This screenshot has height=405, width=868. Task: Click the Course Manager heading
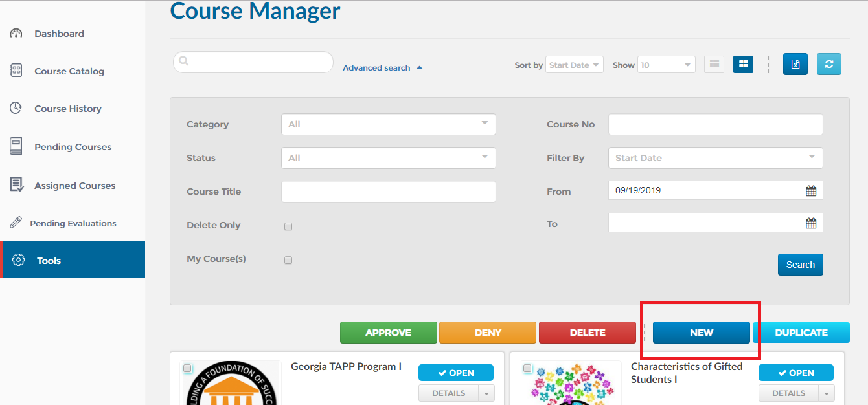[255, 11]
